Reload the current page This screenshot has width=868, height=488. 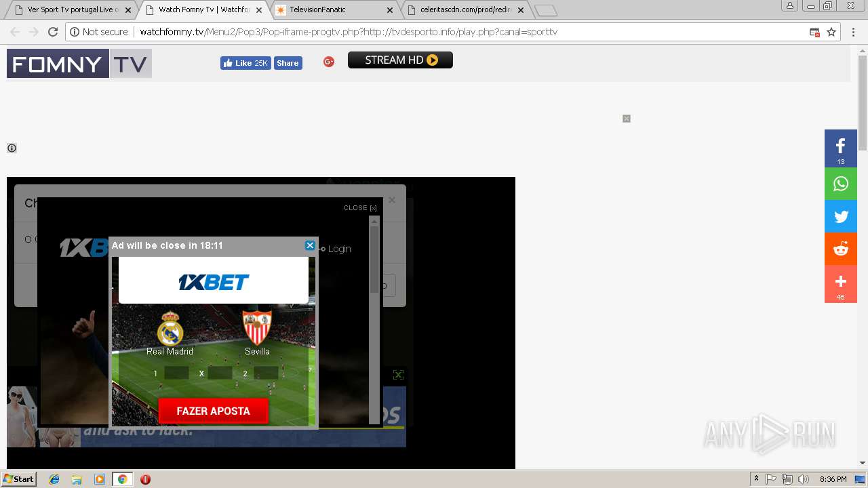(x=53, y=32)
